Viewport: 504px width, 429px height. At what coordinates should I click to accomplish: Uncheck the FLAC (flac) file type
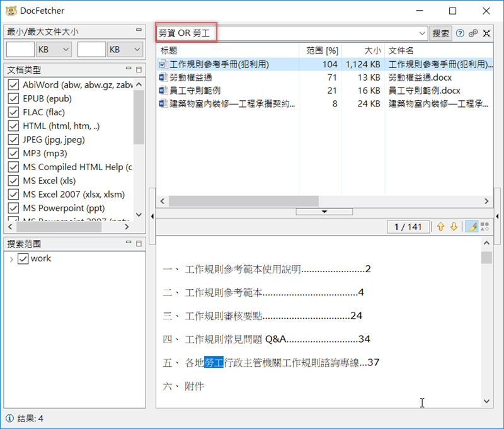(x=13, y=112)
